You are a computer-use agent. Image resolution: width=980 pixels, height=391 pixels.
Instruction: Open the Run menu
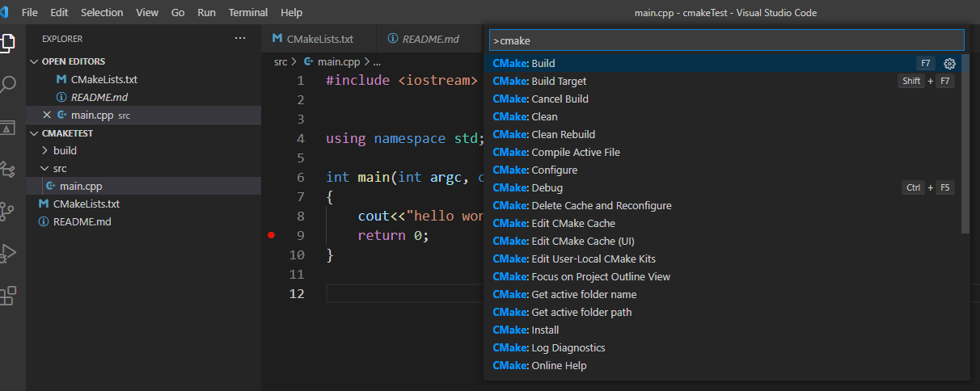pyautogui.click(x=206, y=12)
